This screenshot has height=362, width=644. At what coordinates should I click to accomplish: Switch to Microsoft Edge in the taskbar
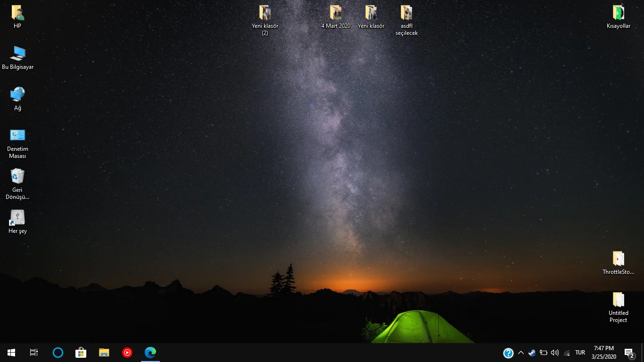click(150, 353)
